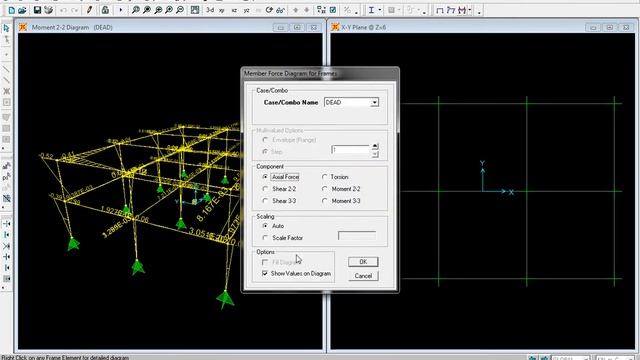Select the Axial Force radio button
The image size is (640, 360).
click(x=265, y=177)
